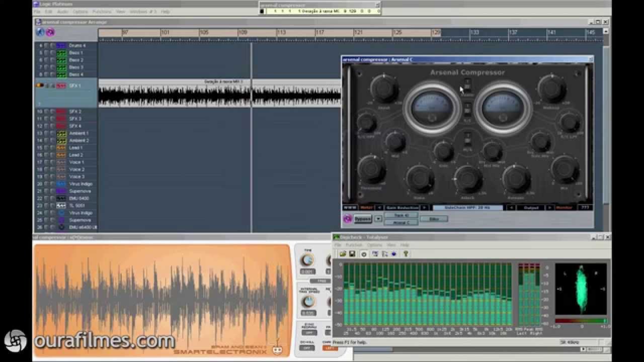Click the Ratio knob on Arsenal Compressor
644x362 pixels.
[420, 178]
